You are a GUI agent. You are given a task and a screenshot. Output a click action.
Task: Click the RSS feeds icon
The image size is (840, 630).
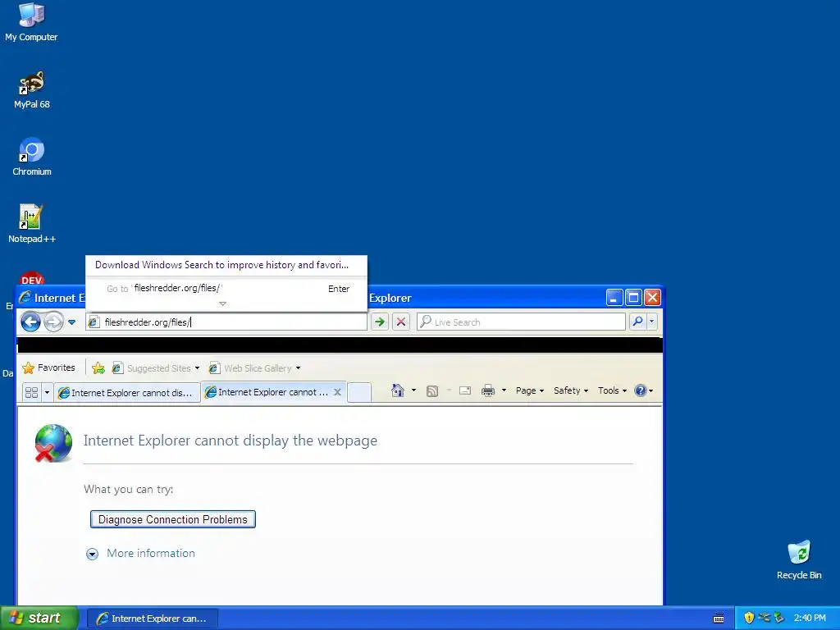coord(431,391)
